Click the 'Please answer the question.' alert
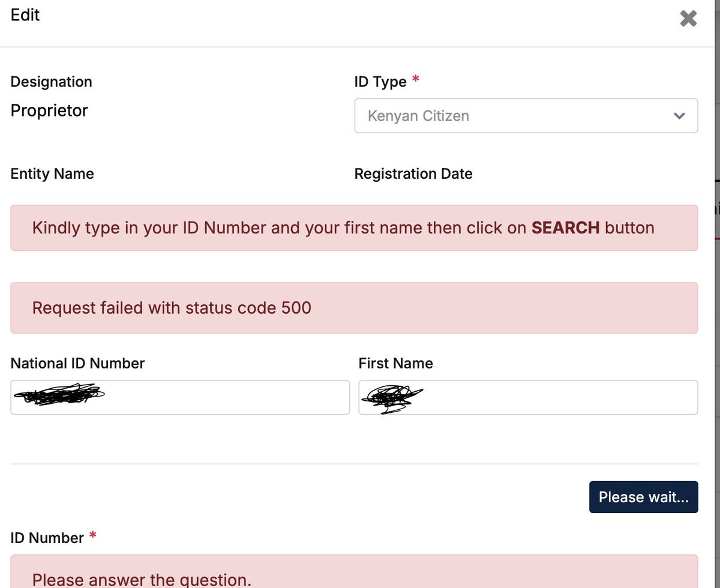Image resolution: width=720 pixels, height=588 pixels. pos(354,572)
